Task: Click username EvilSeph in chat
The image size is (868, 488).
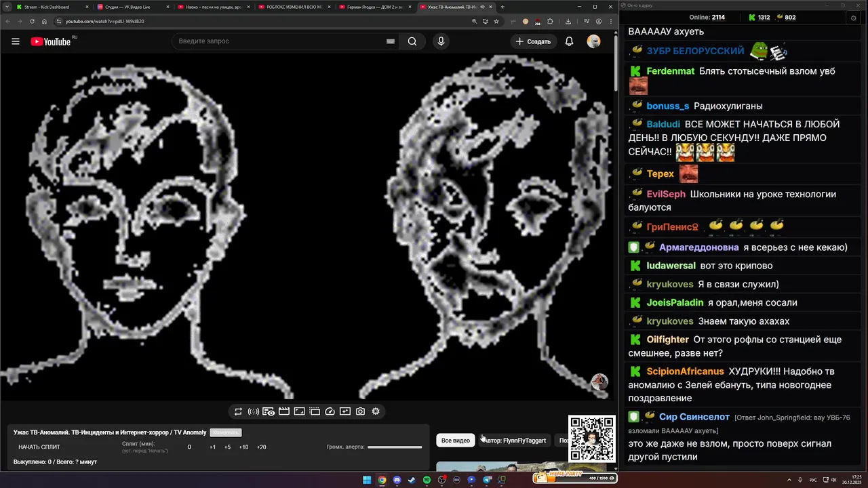Action: point(666,195)
